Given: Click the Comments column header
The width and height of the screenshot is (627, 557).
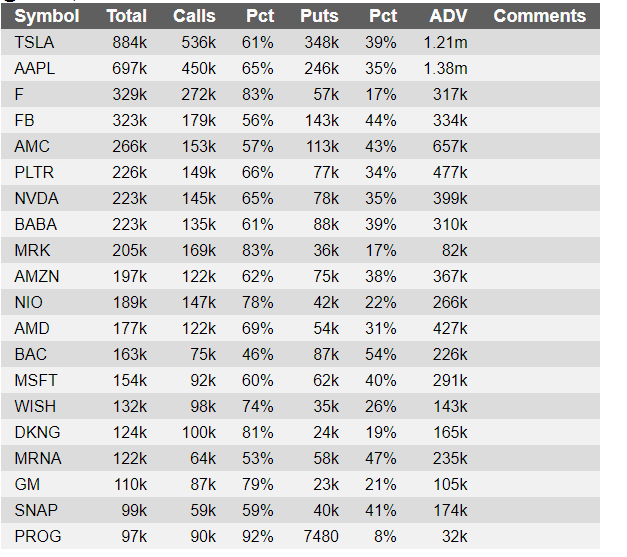Looking at the screenshot, I should click(x=540, y=16).
